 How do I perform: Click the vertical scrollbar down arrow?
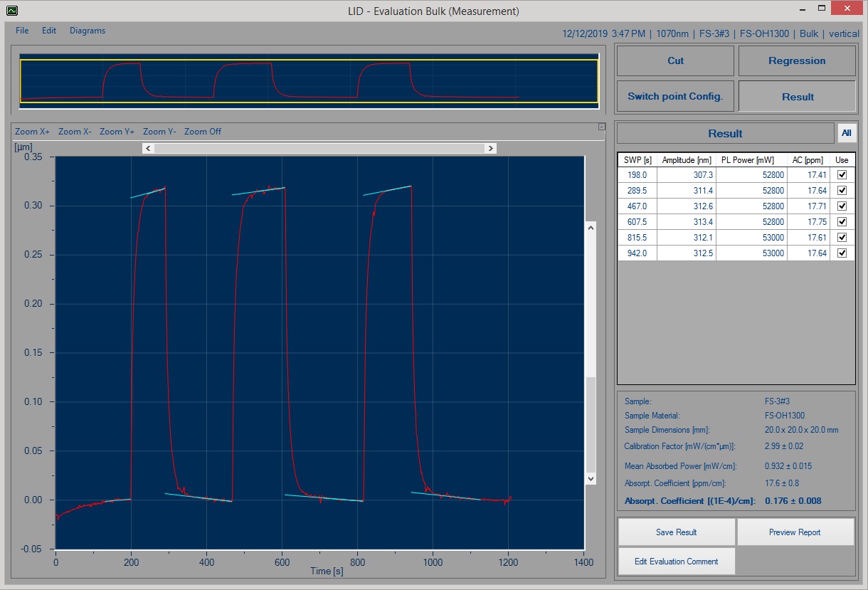click(x=590, y=479)
